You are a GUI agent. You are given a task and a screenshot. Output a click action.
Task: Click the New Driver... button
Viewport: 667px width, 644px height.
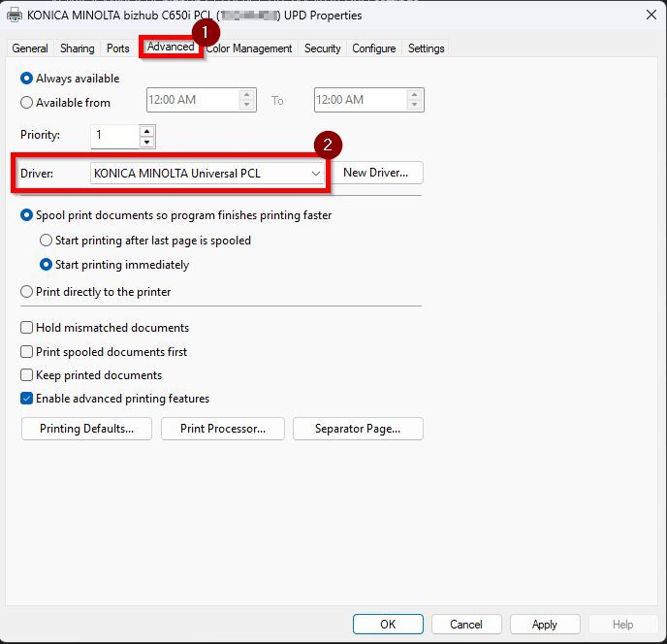(376, 173)
